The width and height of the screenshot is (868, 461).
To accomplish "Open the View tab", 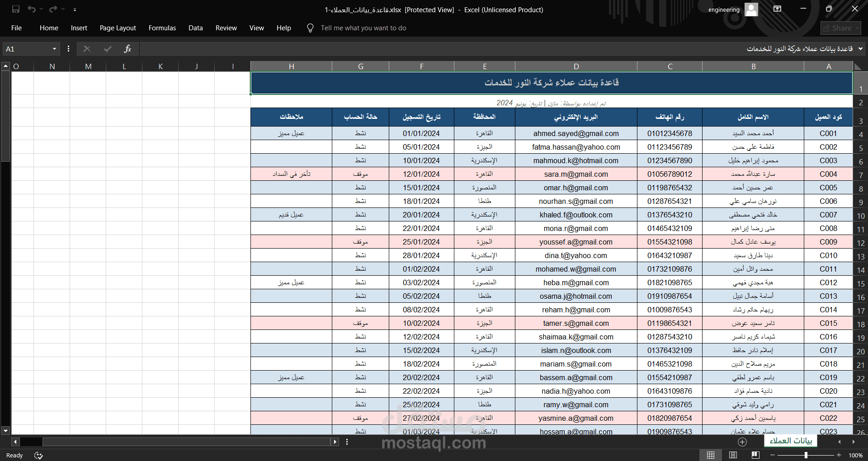I will click(257, 28).
